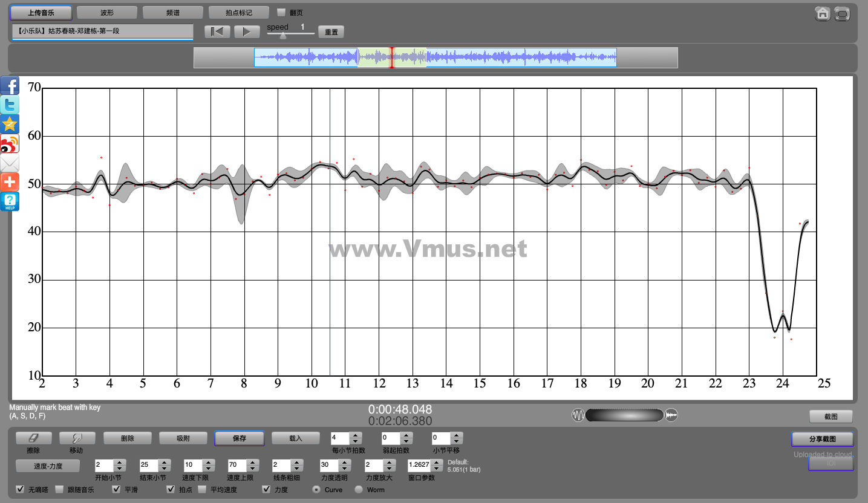868x503 pixels.
Task: Click the yellow star QZone share icon
Action: (x=10, y=124)
